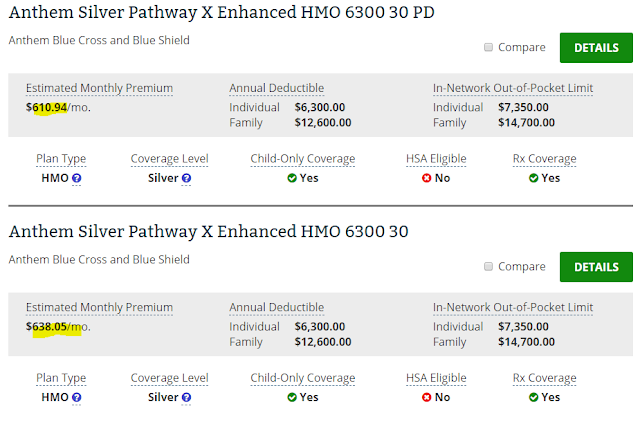
Task: Check Compare box for HMO 6300 30 plan
Action: tap(488, 266)
